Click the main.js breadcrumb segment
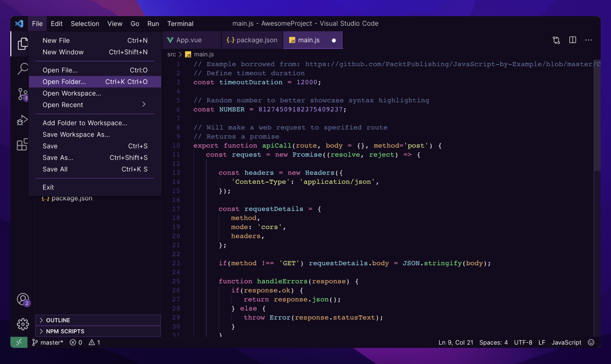 (x=200, y=54)
